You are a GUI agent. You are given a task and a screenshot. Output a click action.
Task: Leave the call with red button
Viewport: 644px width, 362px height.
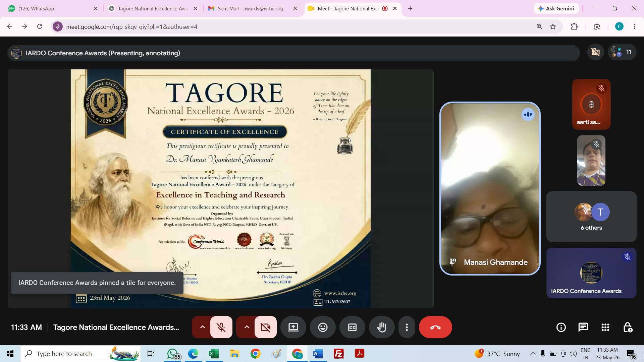tap(435, 327)
